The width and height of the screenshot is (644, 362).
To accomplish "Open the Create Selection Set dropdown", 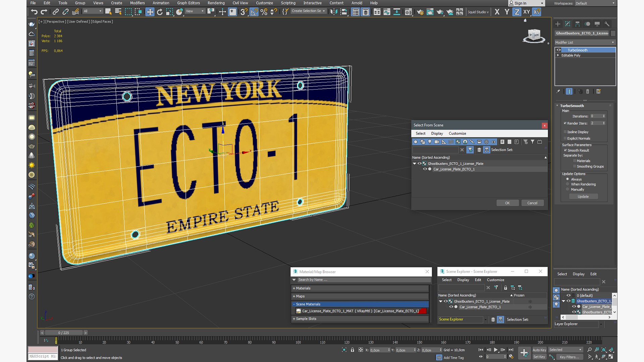I will pyautogui.click(x=308, y=11).
